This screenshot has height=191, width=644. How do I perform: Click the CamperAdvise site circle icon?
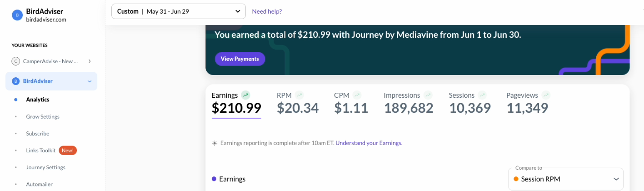(x=15, y=61)
